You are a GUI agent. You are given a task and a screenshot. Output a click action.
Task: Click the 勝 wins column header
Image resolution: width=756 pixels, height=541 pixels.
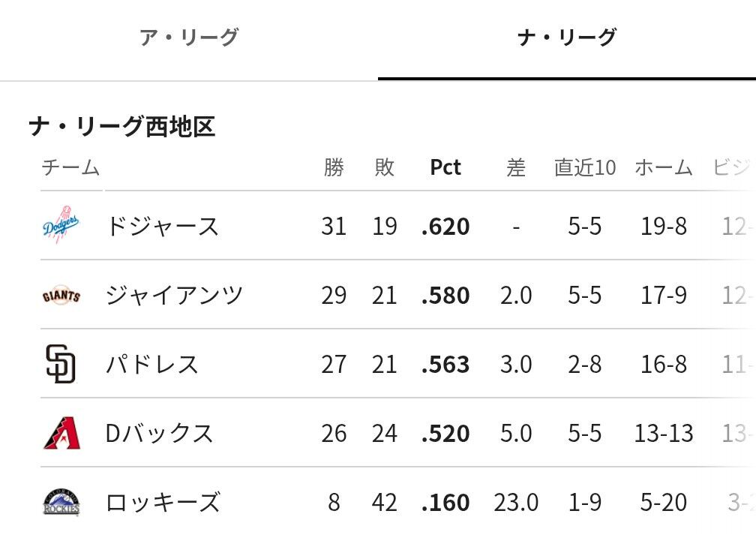click(x=334, y=167)
